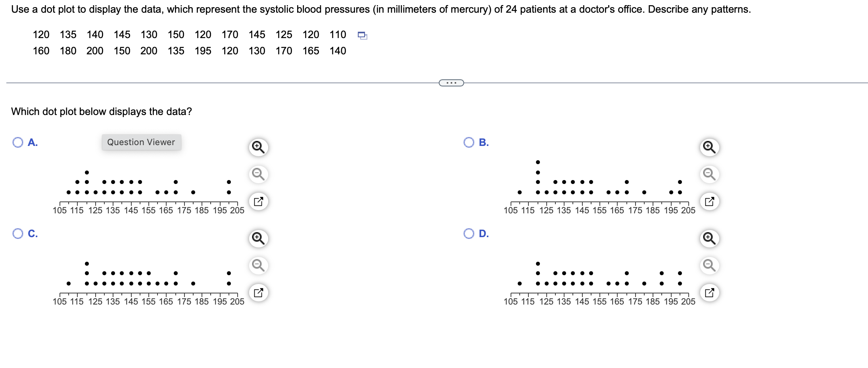Zoom out on option C's dot plot
The height and width of the screenshot is (368, 868).
(258, 266)
